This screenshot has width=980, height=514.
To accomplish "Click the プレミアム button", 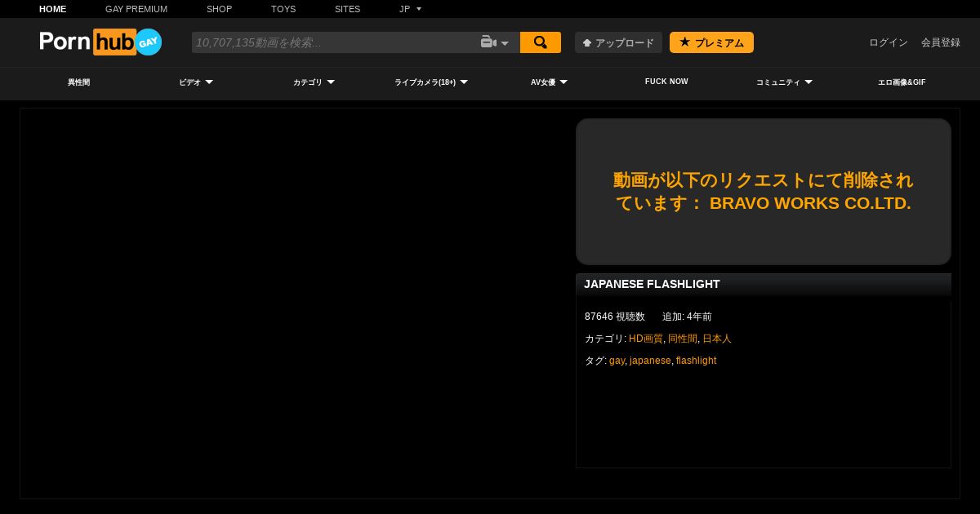I will click(x=711, y=42).
